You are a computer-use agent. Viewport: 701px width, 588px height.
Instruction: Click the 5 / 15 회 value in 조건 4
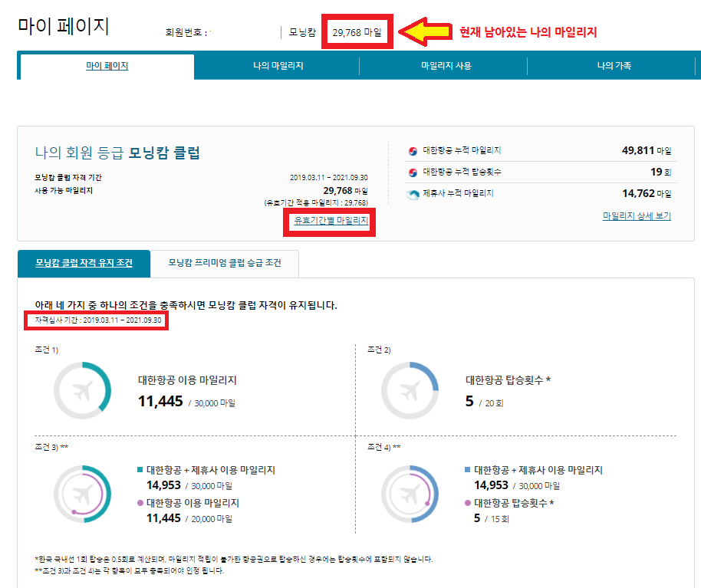[x=492, y=518]
